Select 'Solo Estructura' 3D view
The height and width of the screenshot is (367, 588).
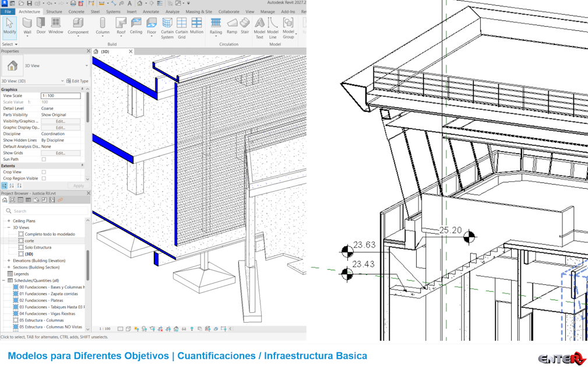(x=38, y=248)
